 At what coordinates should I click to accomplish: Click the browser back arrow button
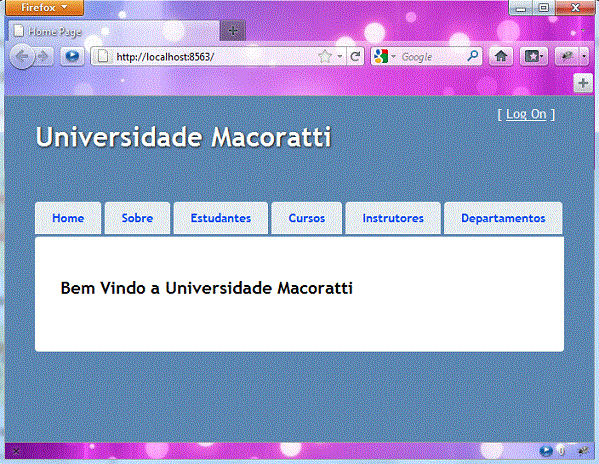click(x=22, y=57)
